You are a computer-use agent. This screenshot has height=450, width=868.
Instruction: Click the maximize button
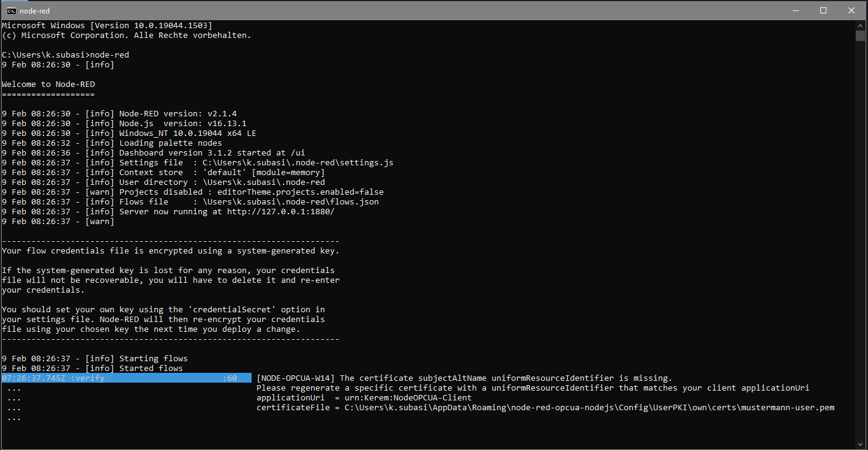pos(823,10)
